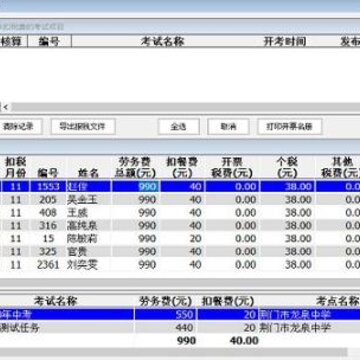Select the row with number 2361
This screenshot has width=360, height=360.
click(x=180, y=265)
